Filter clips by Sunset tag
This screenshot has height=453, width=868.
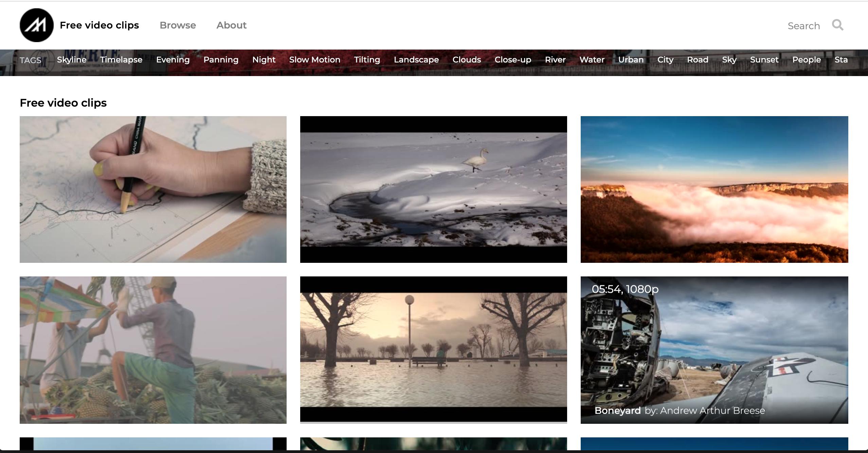point(764,60)
